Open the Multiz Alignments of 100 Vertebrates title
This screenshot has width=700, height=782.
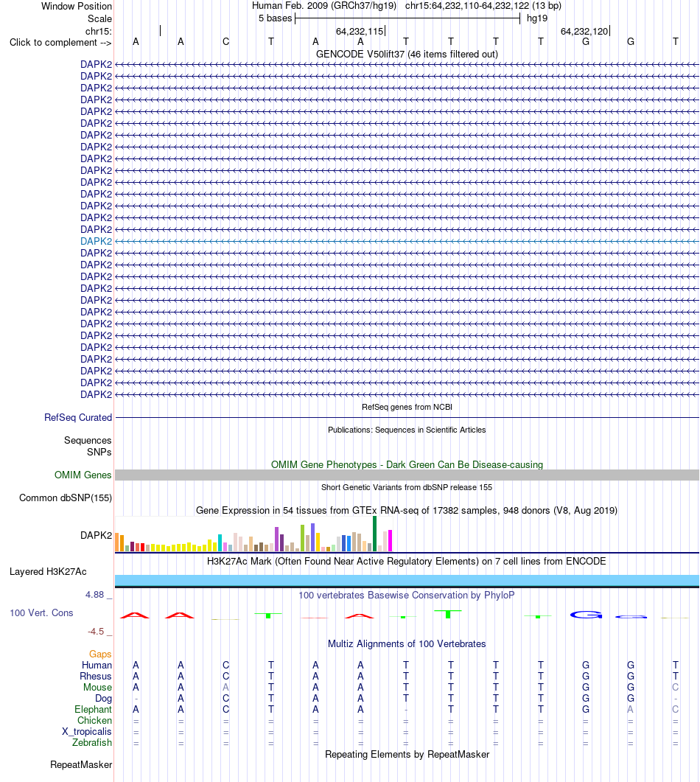point(407,644)
